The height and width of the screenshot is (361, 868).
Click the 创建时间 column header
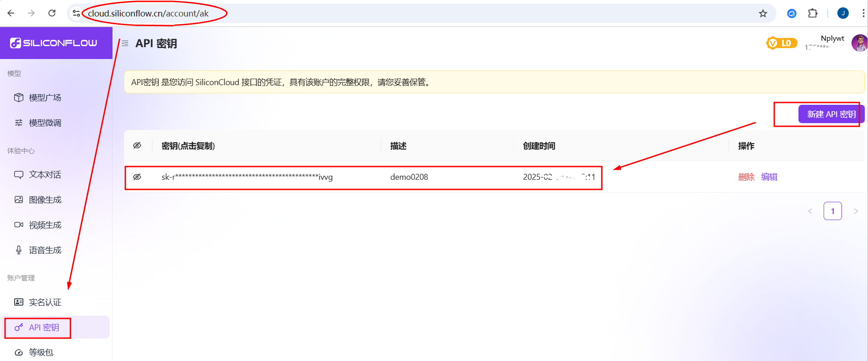click(539, 145)
